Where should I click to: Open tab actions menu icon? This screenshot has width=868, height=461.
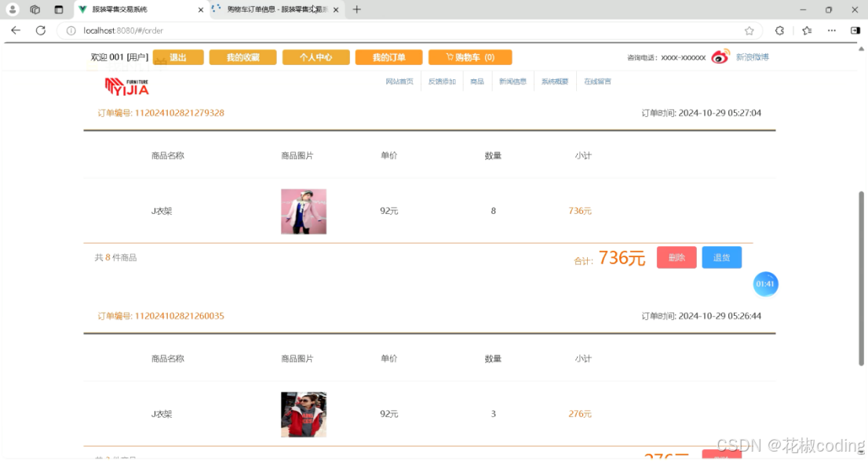point(59,9)
